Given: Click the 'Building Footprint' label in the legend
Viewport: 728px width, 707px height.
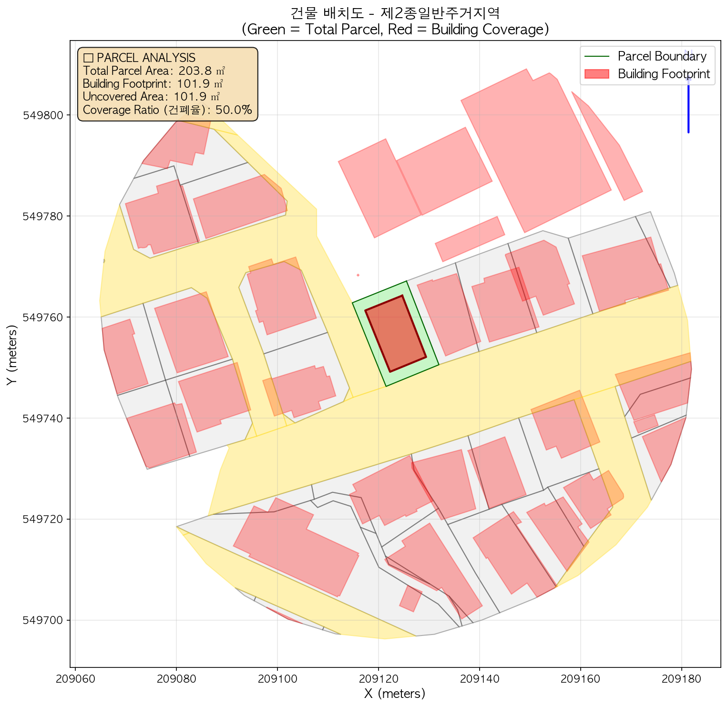Looking at the screenshot, I should point(664,74).
